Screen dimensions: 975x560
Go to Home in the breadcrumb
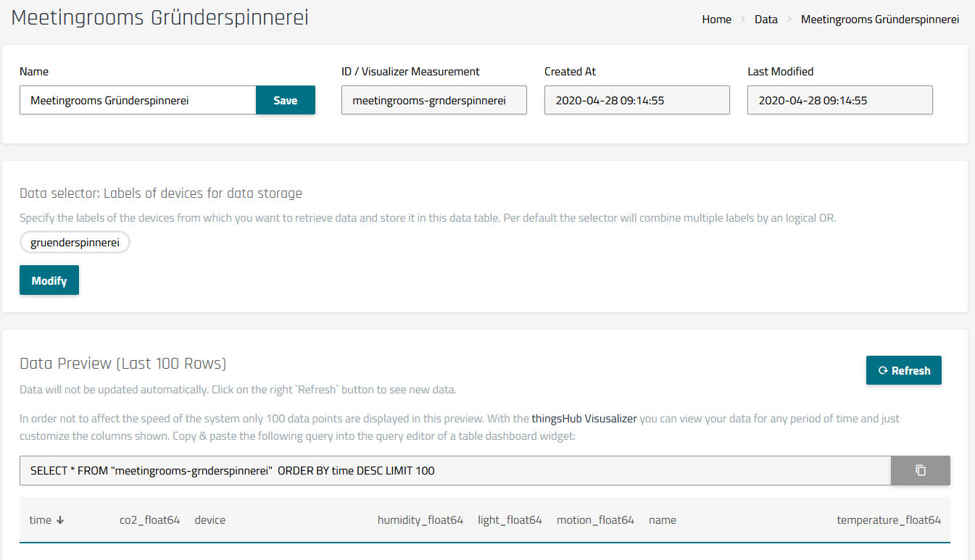coord(716,20)
